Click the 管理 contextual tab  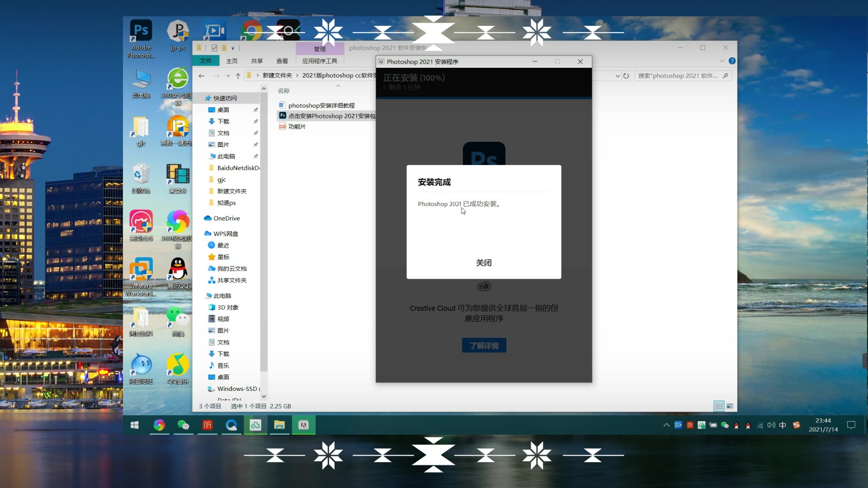click(320, 49)
